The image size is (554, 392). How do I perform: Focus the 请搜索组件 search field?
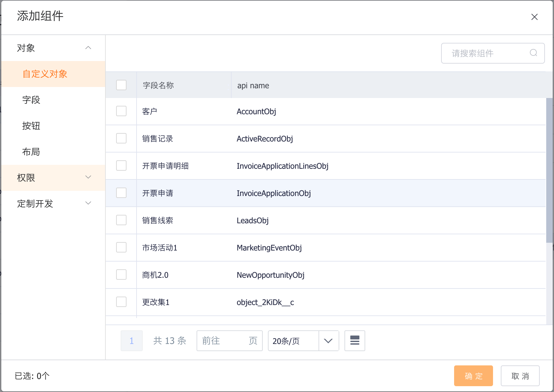[487, 53]
